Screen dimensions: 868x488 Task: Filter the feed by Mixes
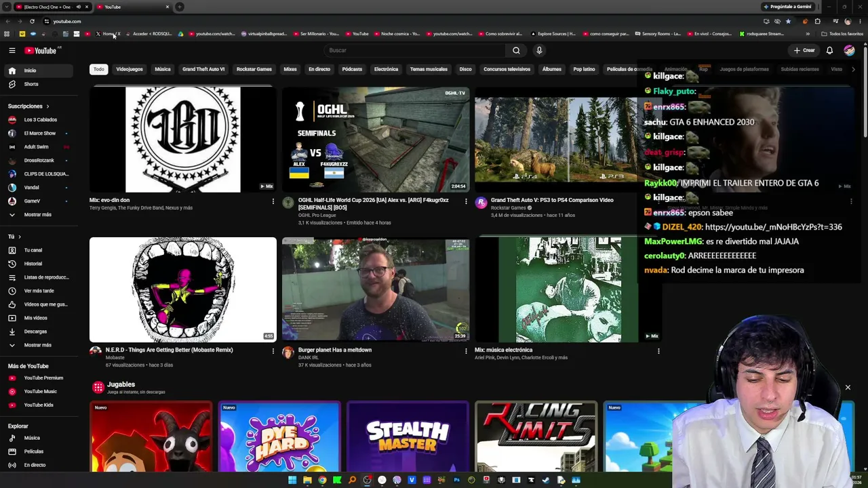click(x=290, y=69)
